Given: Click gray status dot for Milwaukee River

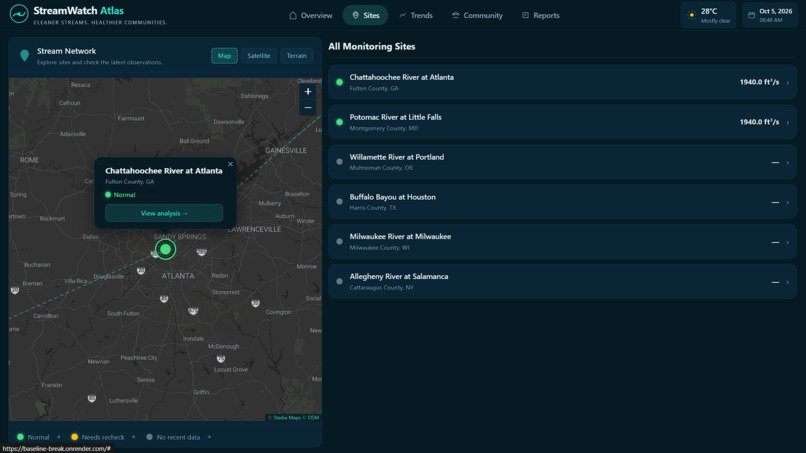Looking at the screenshot, I should [x=339, y=242].
